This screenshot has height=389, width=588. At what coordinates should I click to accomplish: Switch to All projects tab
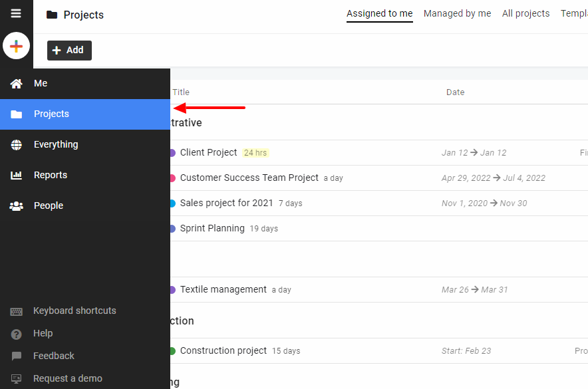[525, 13]
